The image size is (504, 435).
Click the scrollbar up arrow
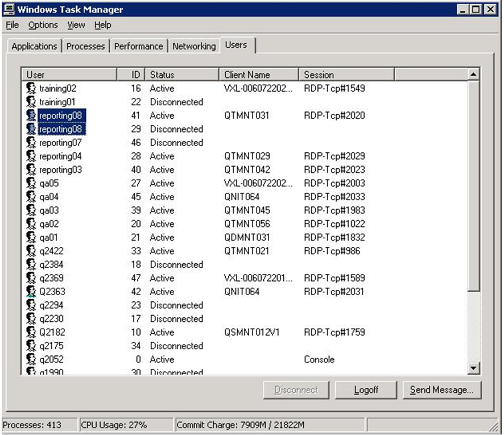pos(473,74)
